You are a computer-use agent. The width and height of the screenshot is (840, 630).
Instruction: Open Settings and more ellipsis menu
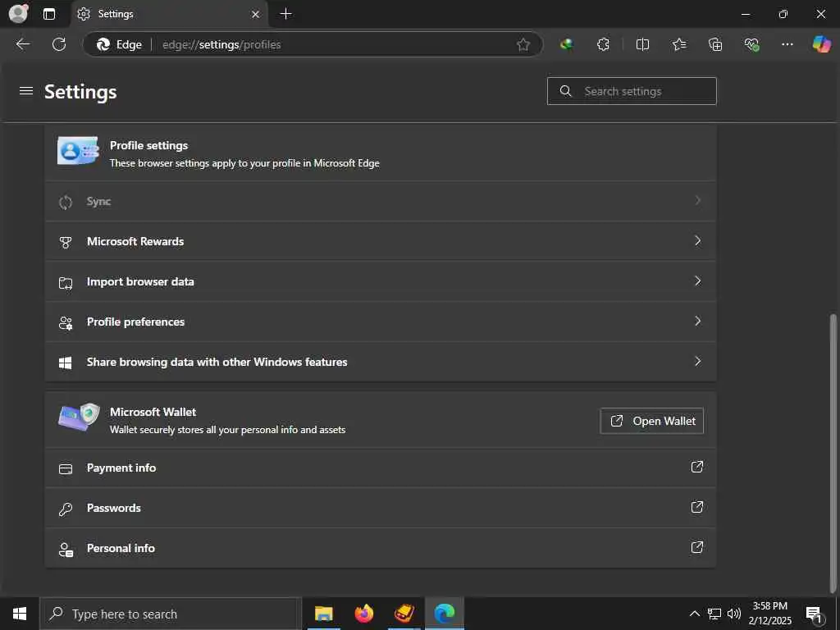787,44
